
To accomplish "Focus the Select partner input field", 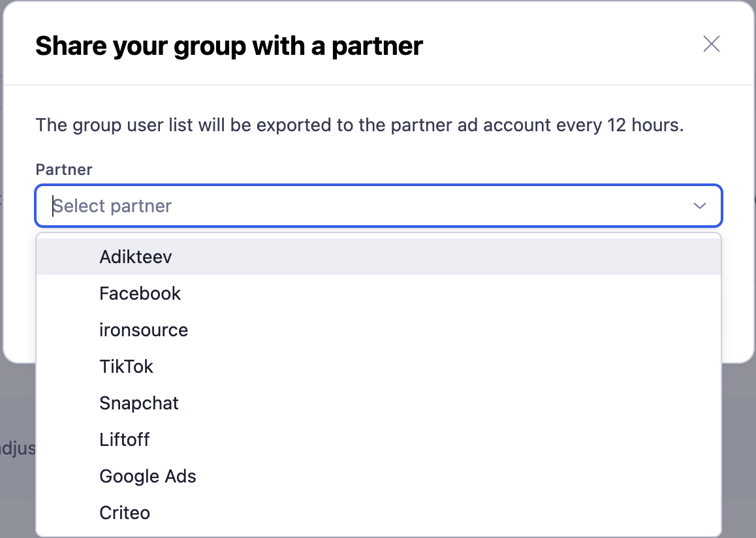I will 366,206.
